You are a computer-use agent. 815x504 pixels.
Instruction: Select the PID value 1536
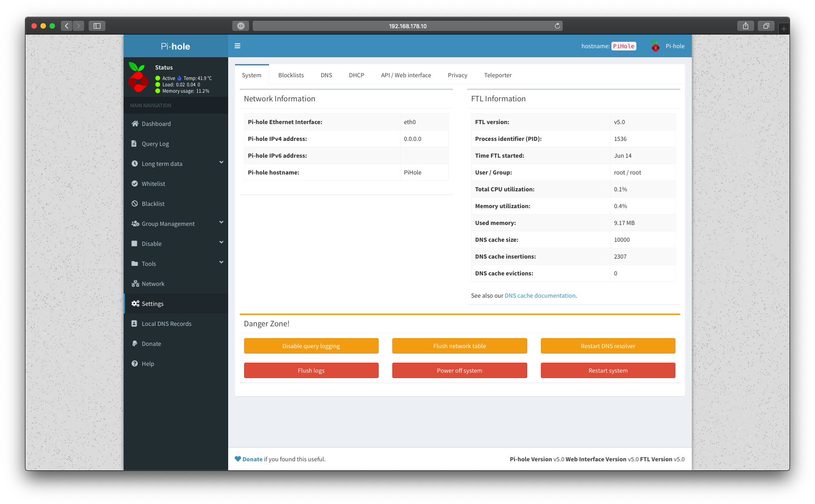620,139
